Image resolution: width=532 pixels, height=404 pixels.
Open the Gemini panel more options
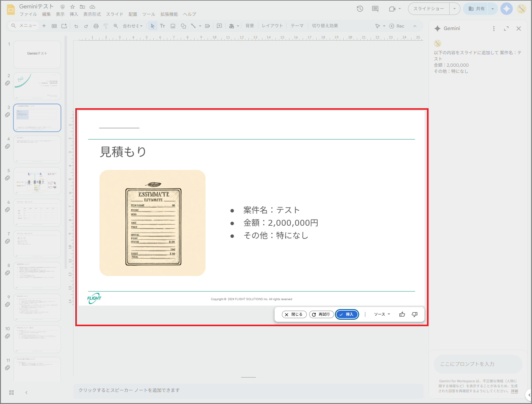[x=494, y=29]
